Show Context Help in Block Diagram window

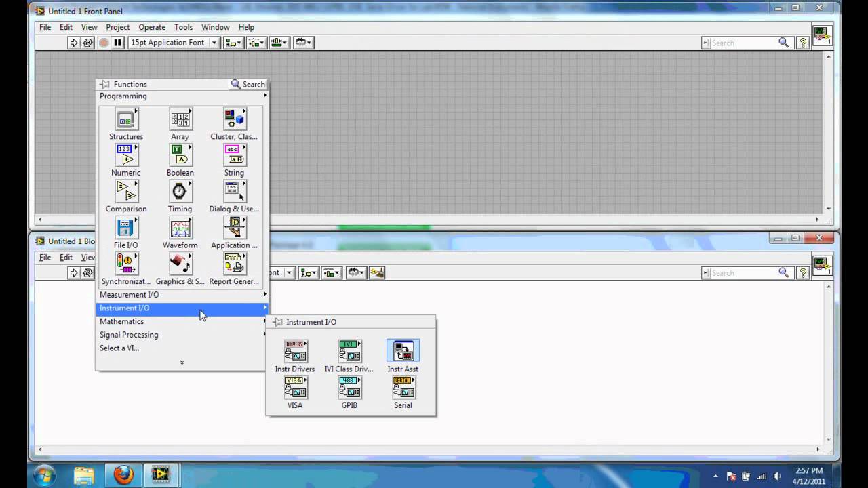coord(803,272)
